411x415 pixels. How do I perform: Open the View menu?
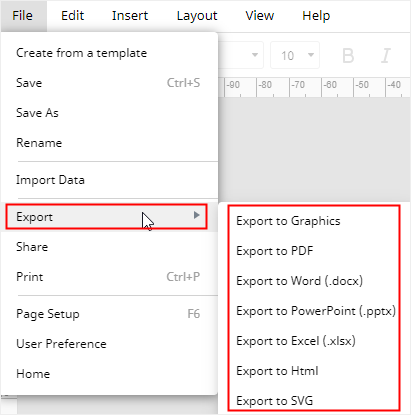260,16
